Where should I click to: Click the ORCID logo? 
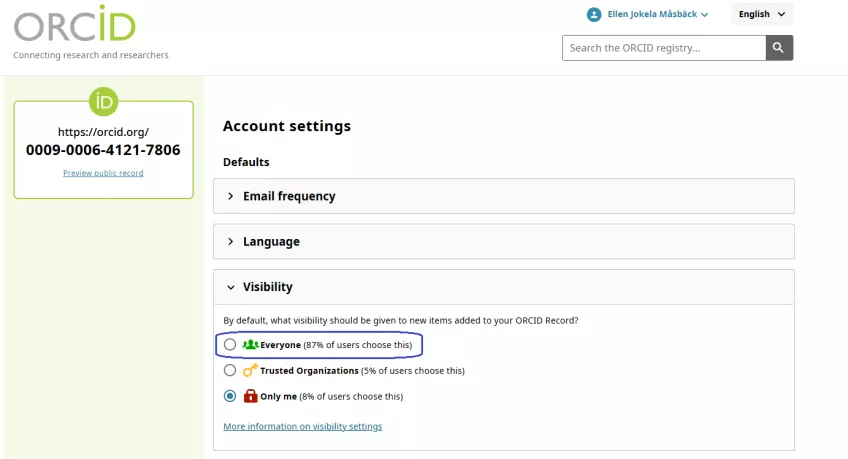coord(75,24)
